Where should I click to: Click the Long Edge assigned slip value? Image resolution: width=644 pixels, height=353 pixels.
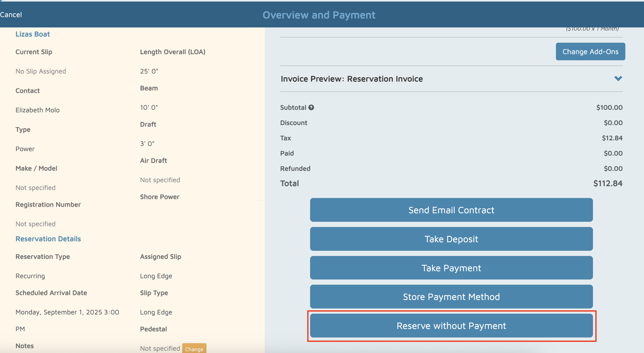point(156,276)
